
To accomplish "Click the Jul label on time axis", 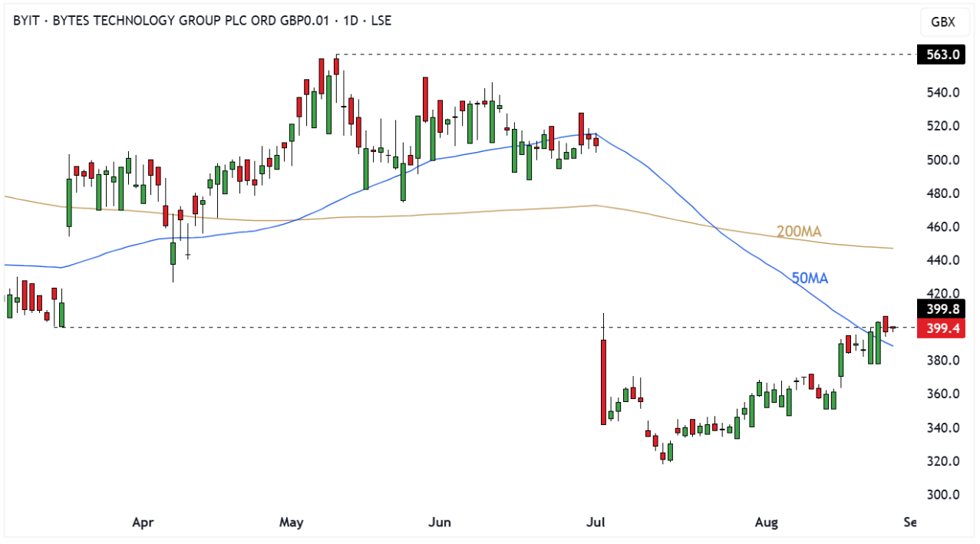I will (596, 523).
